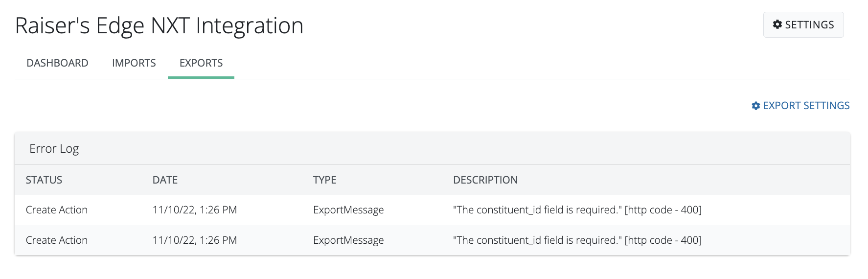868x279 pixels.
Task: Click the Description column header
Action: point(485,180)
